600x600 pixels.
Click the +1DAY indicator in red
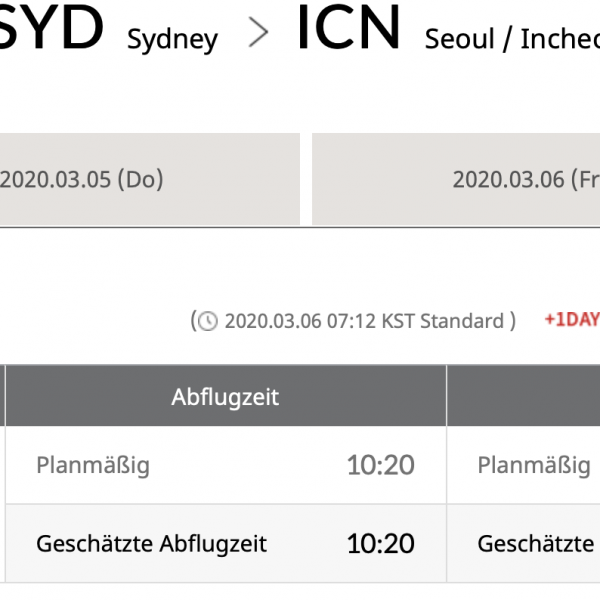pyautogui.click(x=572, y=319)
